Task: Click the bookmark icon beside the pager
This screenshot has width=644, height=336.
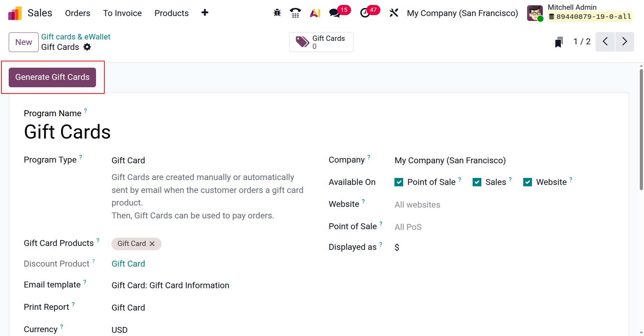Action: pyautogui.click(x=559, y=42)
